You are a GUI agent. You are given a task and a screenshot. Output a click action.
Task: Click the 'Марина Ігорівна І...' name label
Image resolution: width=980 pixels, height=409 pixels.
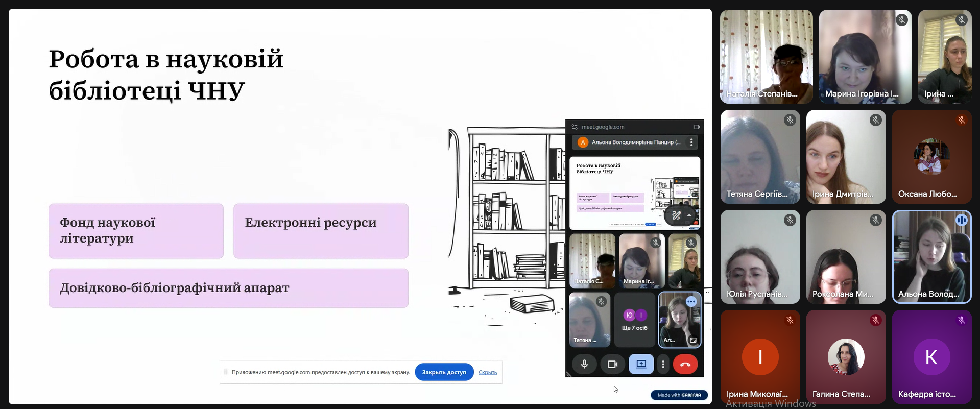point(862,94)
